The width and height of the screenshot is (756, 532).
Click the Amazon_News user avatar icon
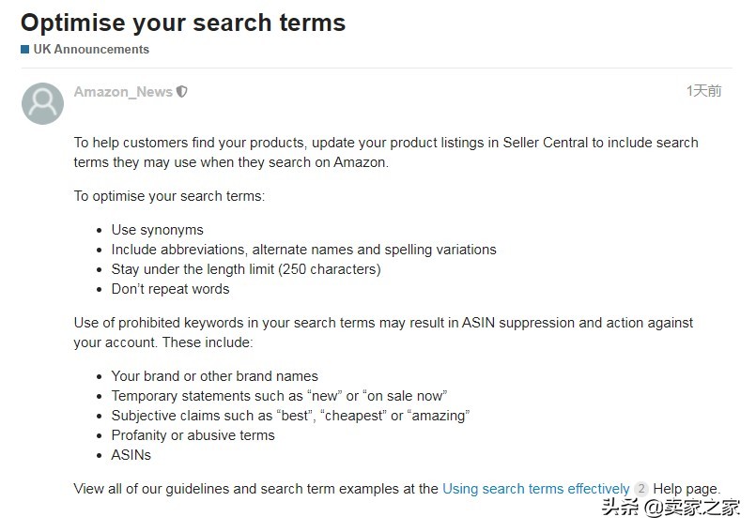42,103
